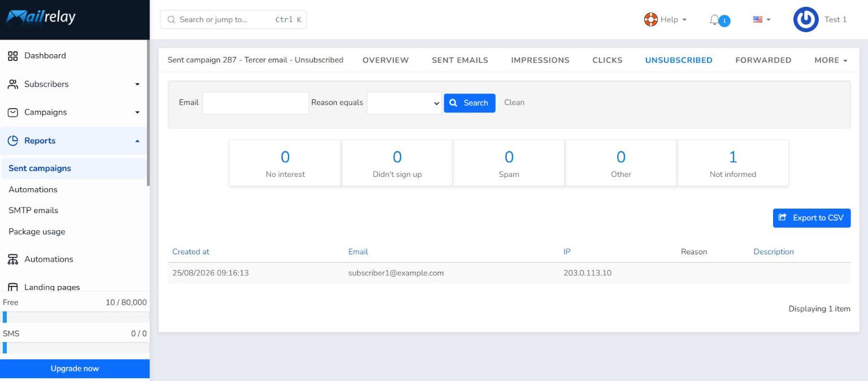
Task: Expand the Campaigns menu arrow
Action: coord(137,113)
